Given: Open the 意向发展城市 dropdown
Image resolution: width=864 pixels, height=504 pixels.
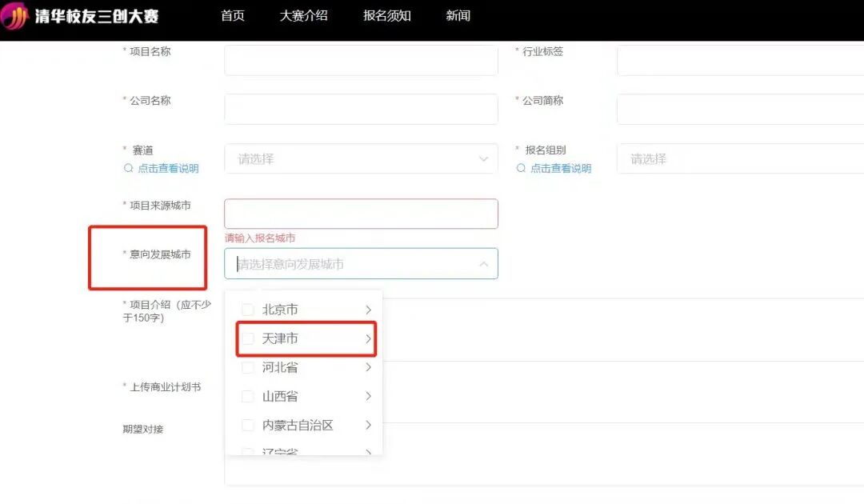Looking at the screenshot, I should (360, 264).
